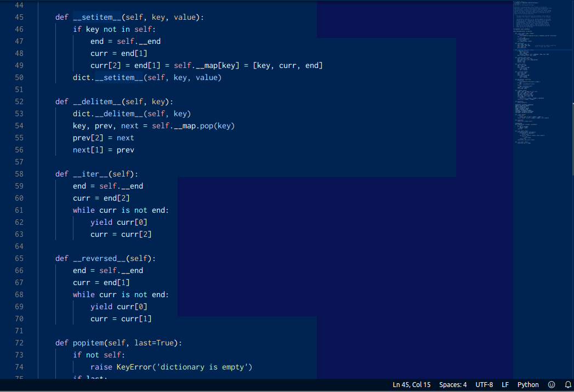The width and height of the screenshot is (574, 392).
Task: Click the __iter__ method name
Action: 90,174
